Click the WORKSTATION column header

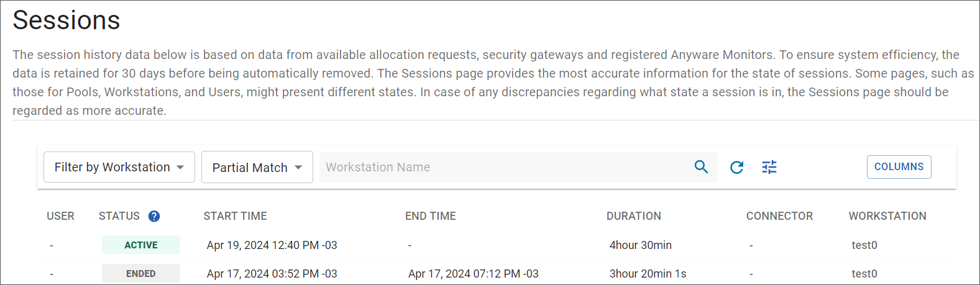tap(887, 216)
